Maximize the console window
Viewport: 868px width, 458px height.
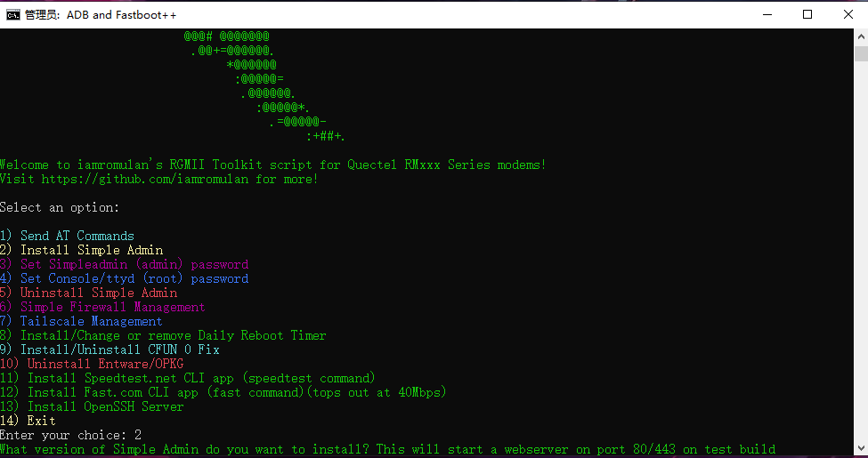click(807, 14)
